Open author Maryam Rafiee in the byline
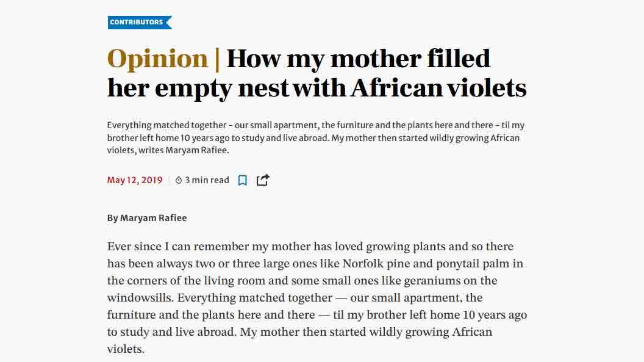This screenshot has height=362, width=644. click(153, 218)
